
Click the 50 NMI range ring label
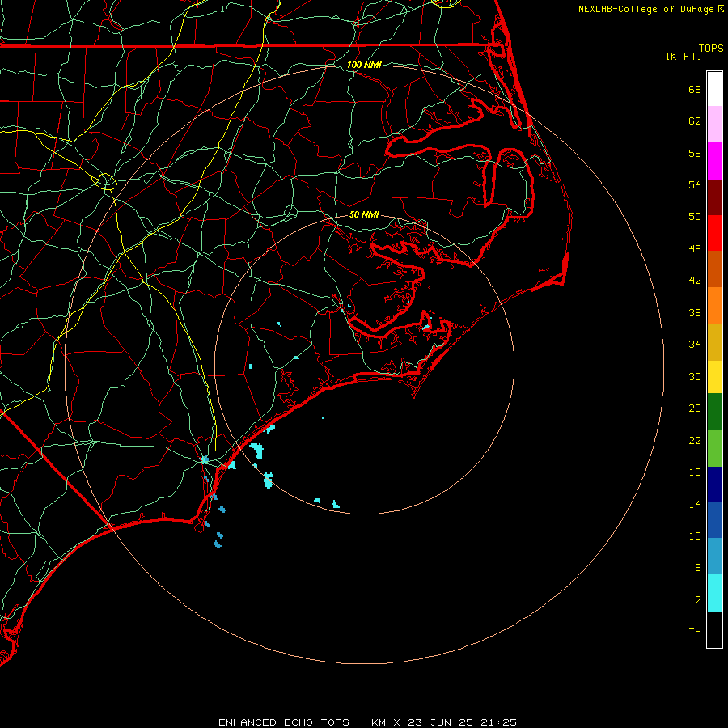click(x=364, y=214)
